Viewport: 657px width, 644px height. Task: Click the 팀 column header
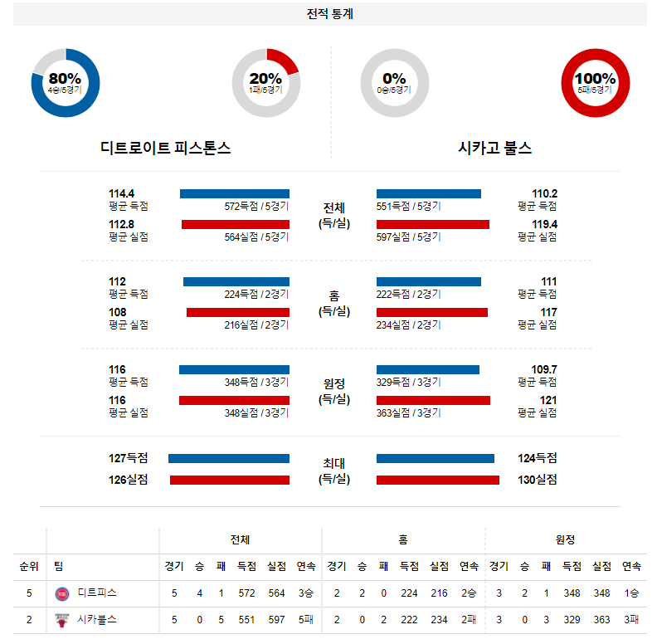point(59,567)
